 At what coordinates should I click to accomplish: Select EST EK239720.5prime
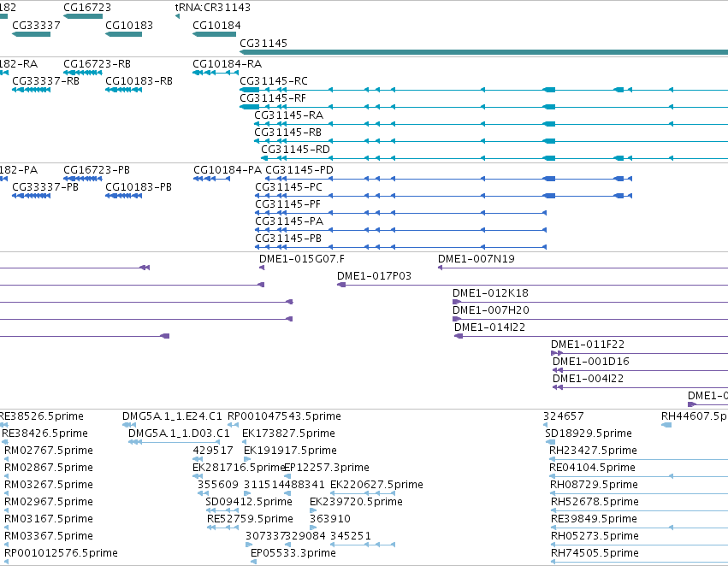(x=356, y=502)
